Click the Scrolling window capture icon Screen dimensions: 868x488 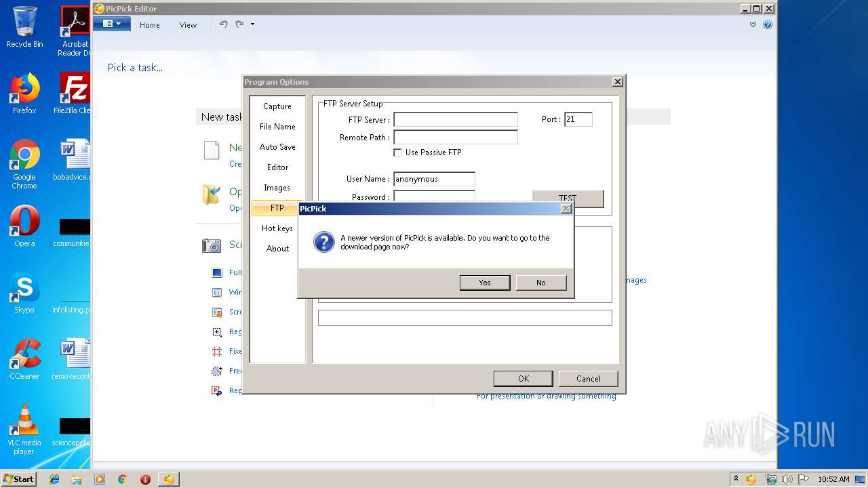217,312
